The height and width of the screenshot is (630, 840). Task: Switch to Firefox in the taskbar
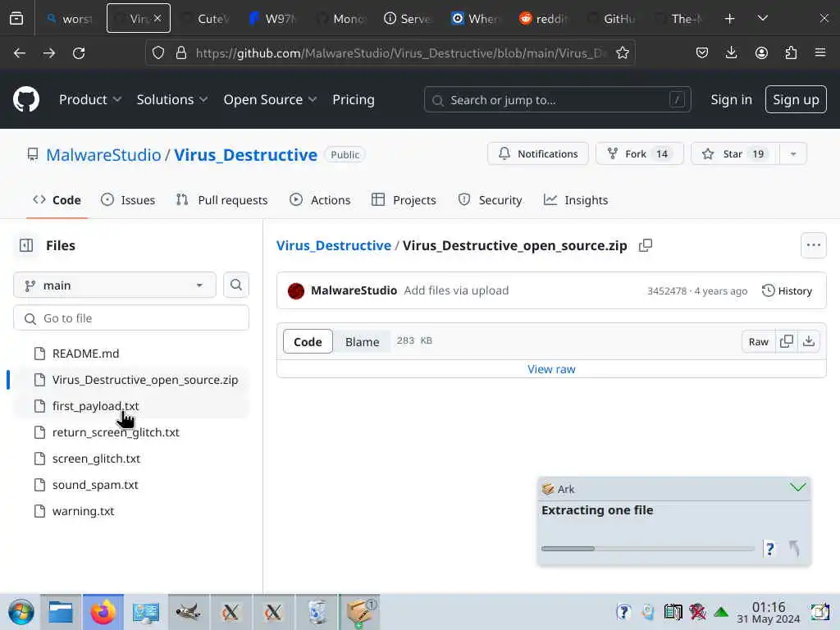click(x=103, y=612)
